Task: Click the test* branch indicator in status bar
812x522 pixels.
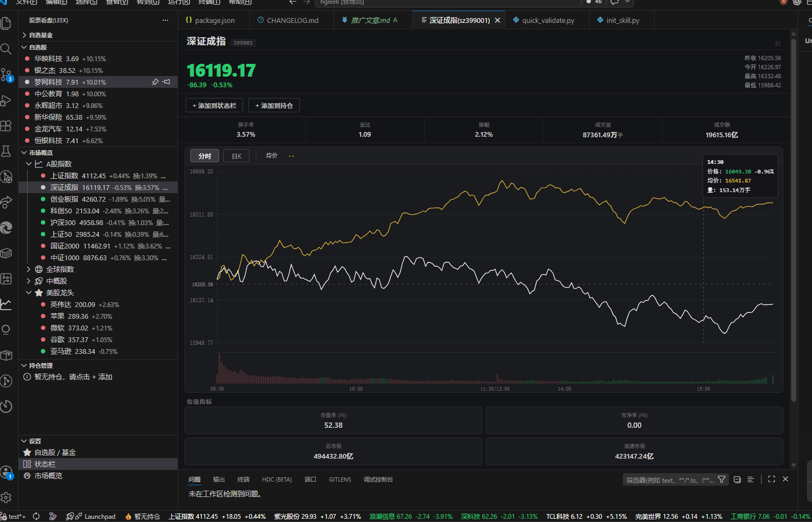Action: coord(13,516)
